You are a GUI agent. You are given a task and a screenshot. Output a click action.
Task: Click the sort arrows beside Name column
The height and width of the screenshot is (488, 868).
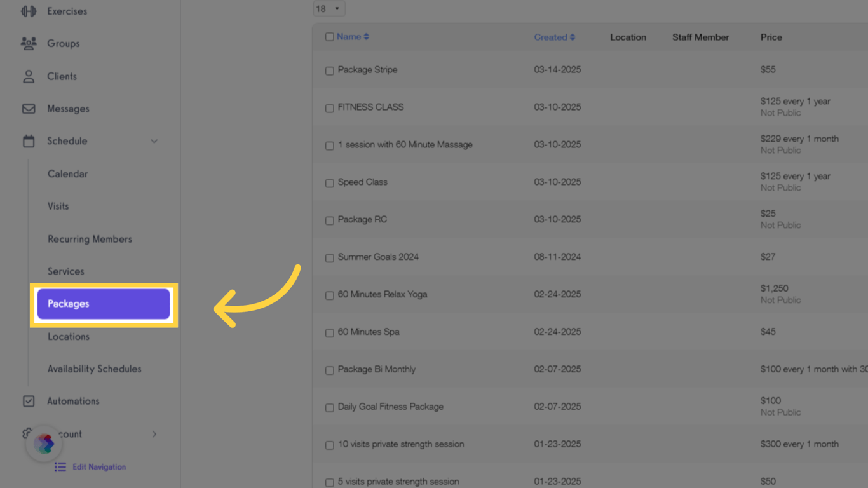point(366,37)
